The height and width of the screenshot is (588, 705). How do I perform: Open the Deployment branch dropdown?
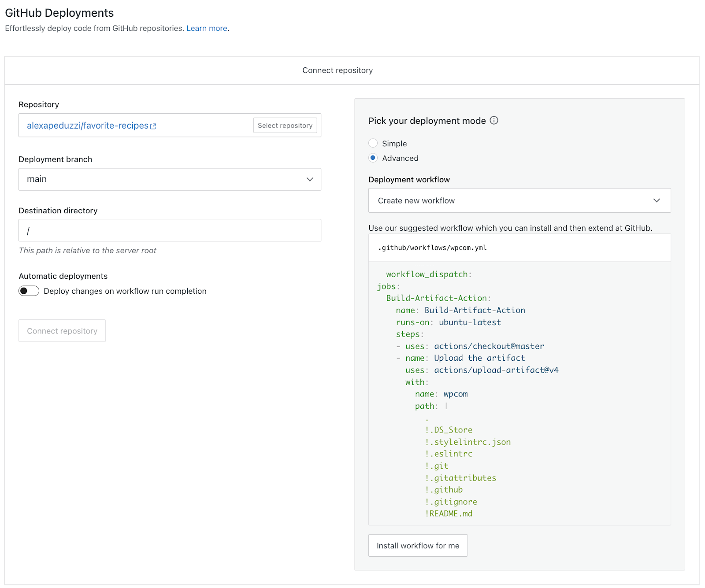point(170,179)
